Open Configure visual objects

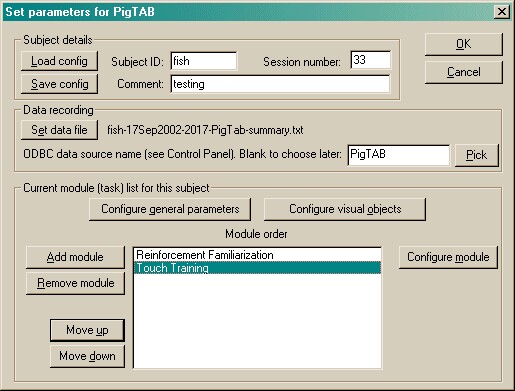(345, 209)
